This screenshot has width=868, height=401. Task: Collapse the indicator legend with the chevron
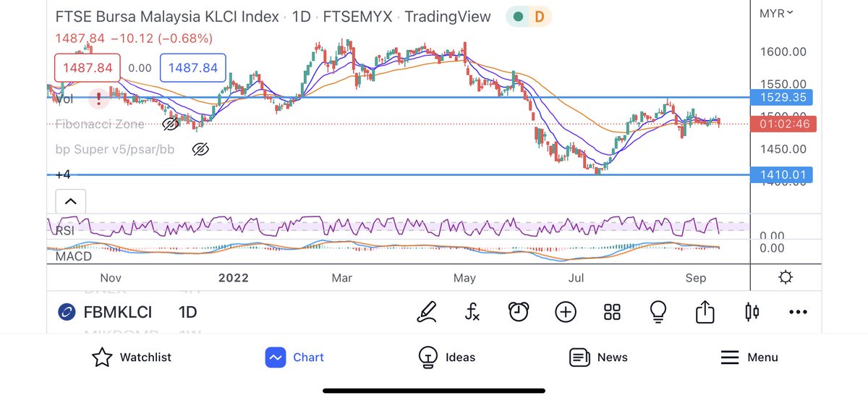tap(70, 201)
